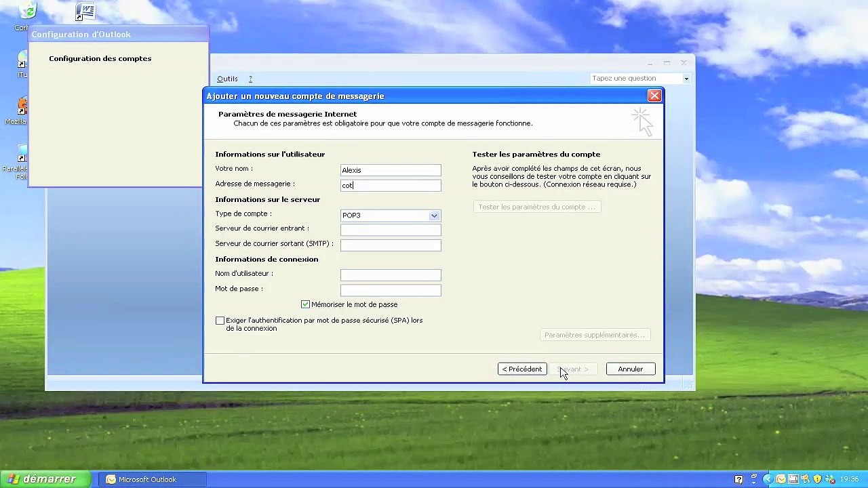Click the 'Suivant >' button
Viewport: 868px width, 488px height.
pyautogui.click(x=573, y=369)
